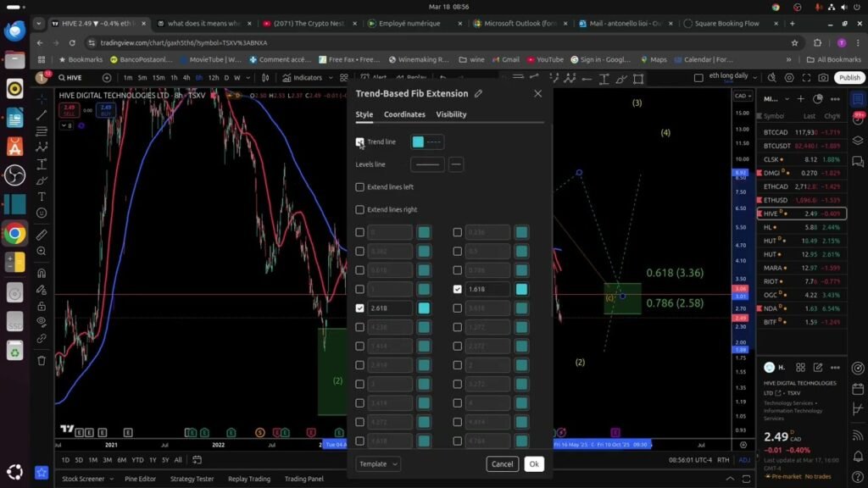The height and width of the screenshot is (488, 868).
Task: Click the trash icon to remove drawings
Action: (42, 360)
